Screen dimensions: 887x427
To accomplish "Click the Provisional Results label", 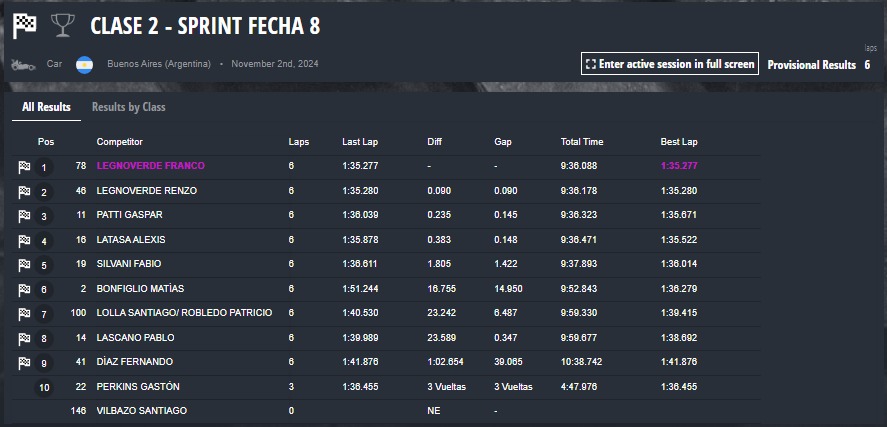I will click(x=811, y=65).
